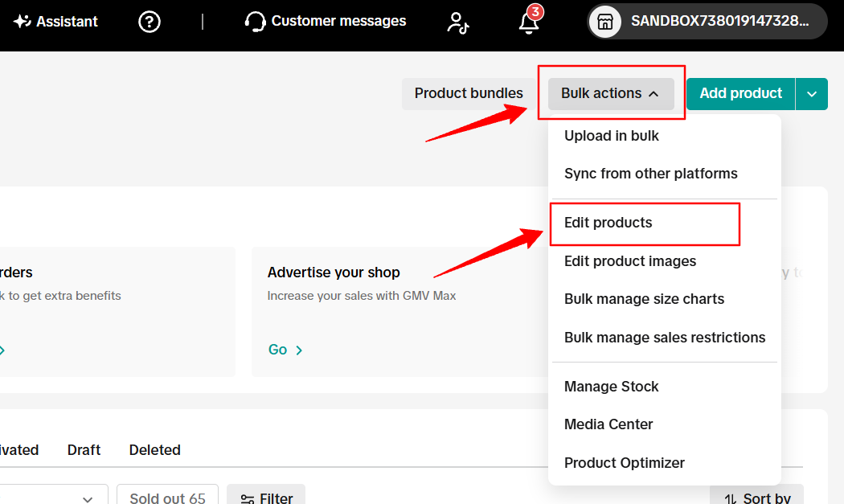The width and height of the screenshot is (844, 504).
Task: Click the Add product button
Action: click(740, 94)
